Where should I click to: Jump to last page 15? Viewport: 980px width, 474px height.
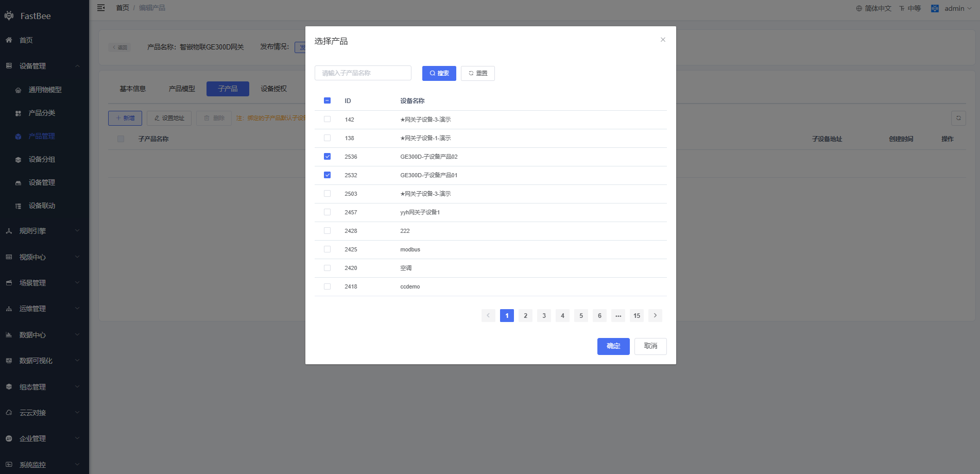point(637,315)
